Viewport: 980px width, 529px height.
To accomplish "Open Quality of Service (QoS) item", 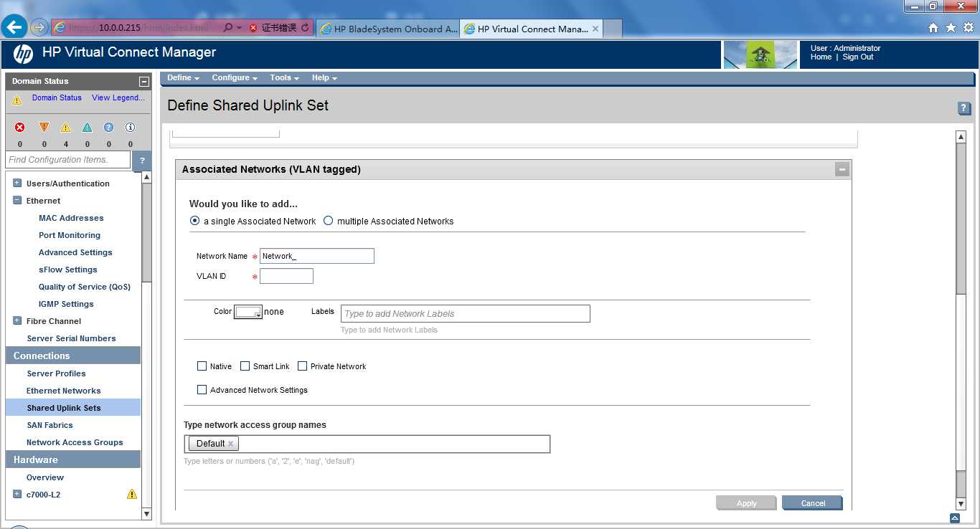I will [x=85, y=287].
